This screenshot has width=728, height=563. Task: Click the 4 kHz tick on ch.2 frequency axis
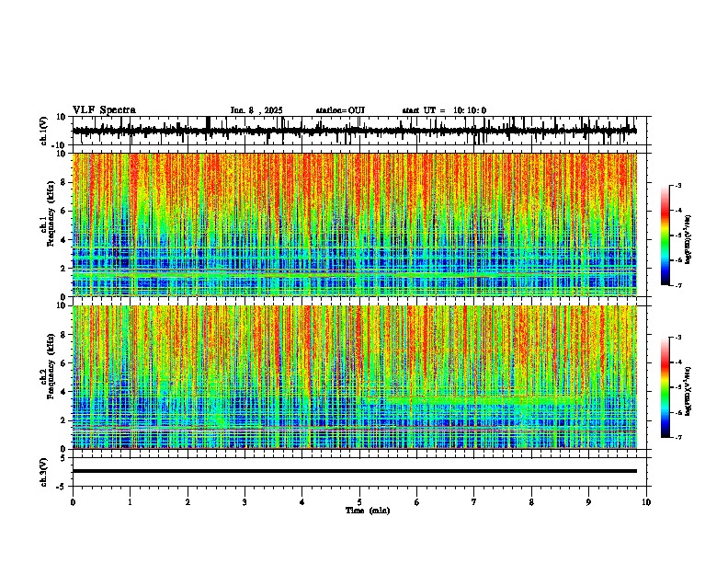pos(64,392)
